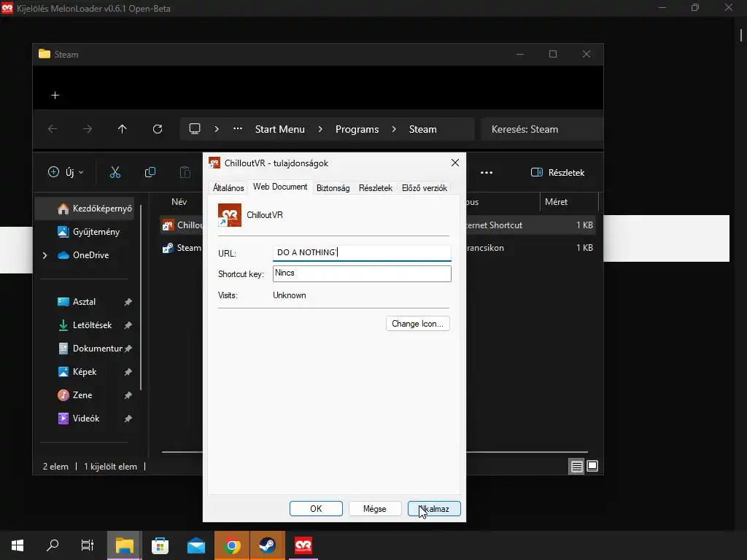Close the ChilloutVR properties dialog
This screenshot has height=560, width=747.
point(455,163)
